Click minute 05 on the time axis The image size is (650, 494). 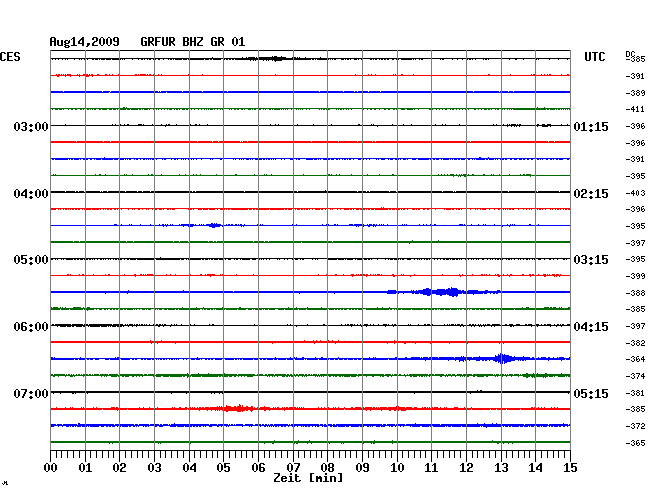(x=223, y=467)
